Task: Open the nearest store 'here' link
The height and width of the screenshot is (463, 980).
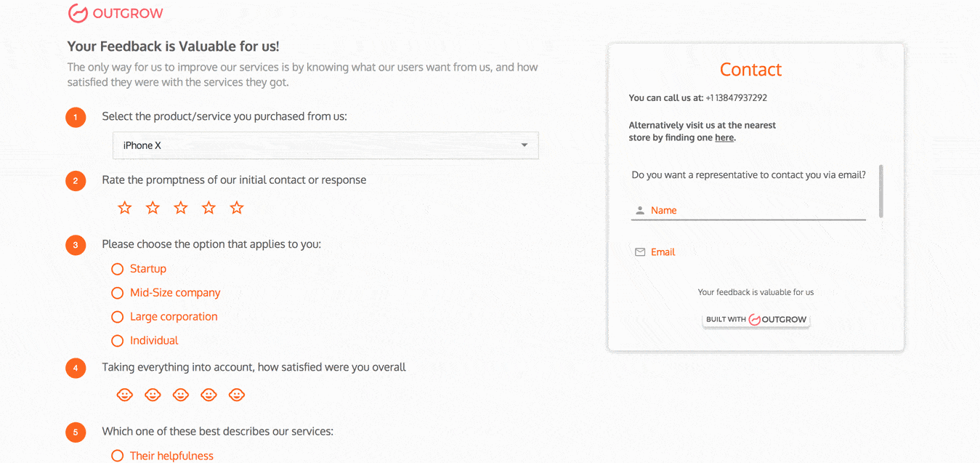Action: [x=724, y=137]
